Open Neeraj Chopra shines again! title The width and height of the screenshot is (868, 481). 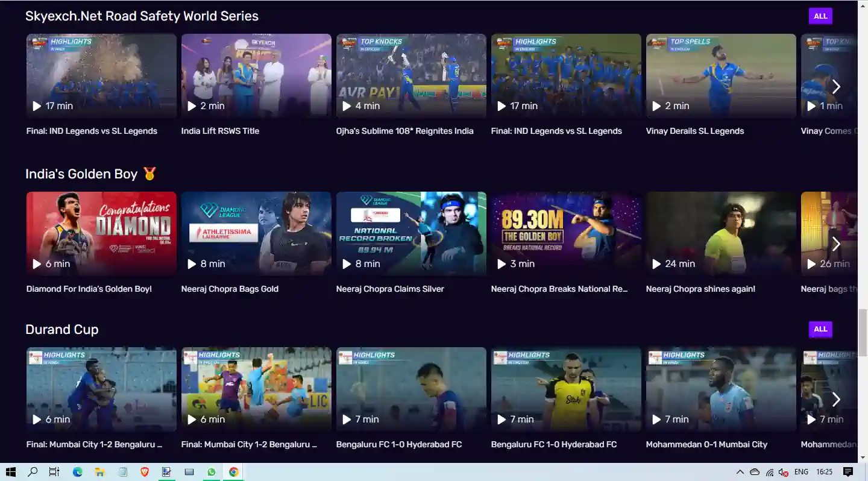click(700, 289)
